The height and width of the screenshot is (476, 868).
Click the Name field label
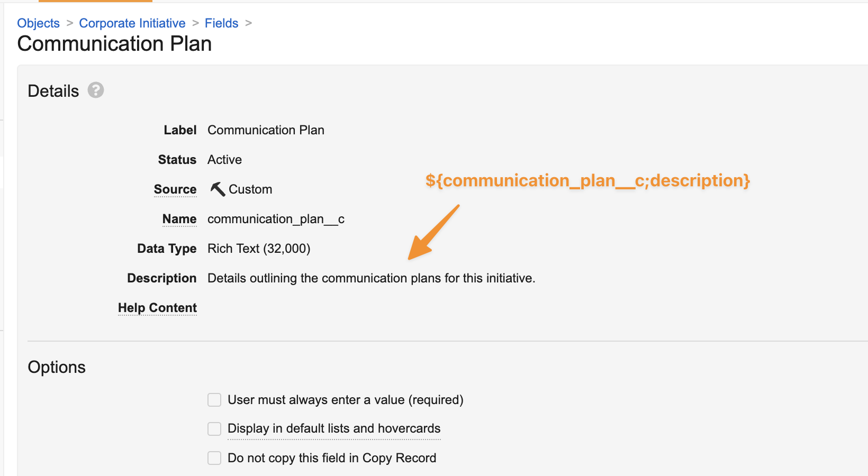tap(179, 219)
